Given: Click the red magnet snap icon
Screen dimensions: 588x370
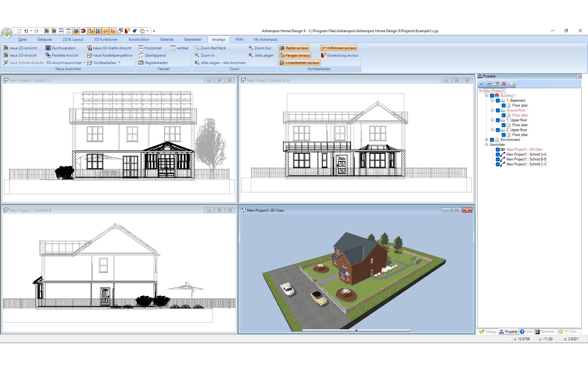Looking at the screenshot, I should [x=83, y=31].
